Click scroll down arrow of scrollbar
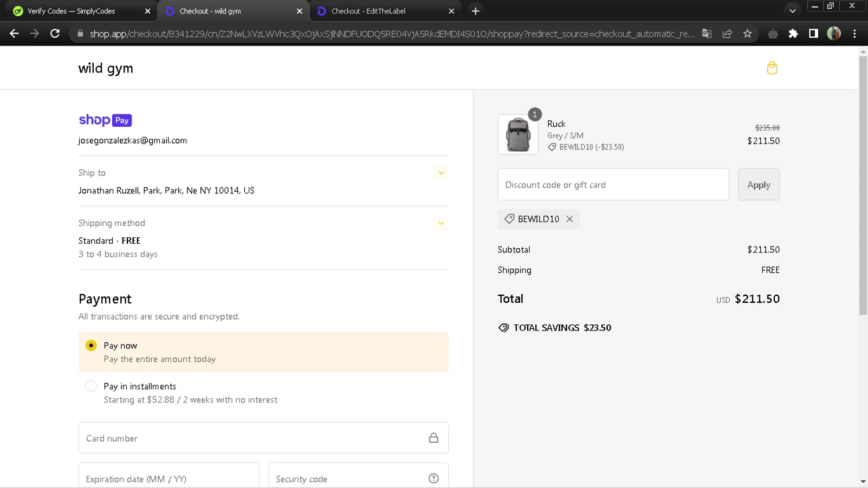Screen dimensions: 868x488 click(863, 482)
